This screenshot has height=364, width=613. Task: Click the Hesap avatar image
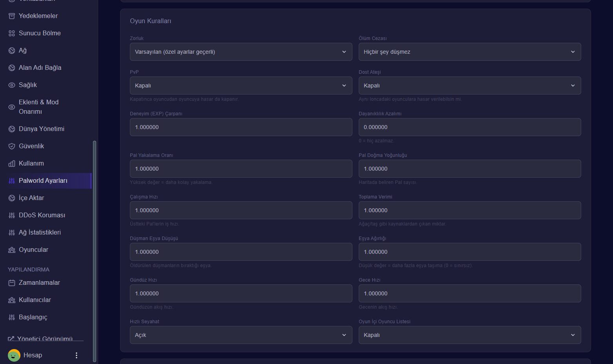click(x=14, y=355)
